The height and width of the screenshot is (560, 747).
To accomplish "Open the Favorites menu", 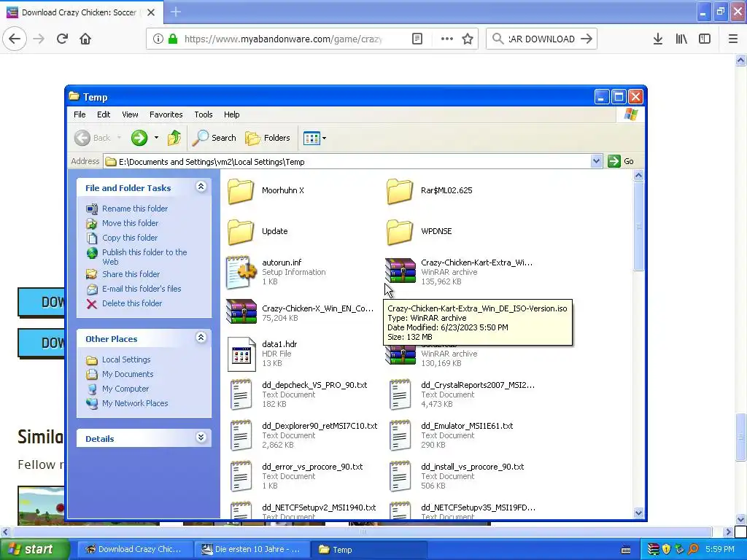I will click(x=166, y=114).
